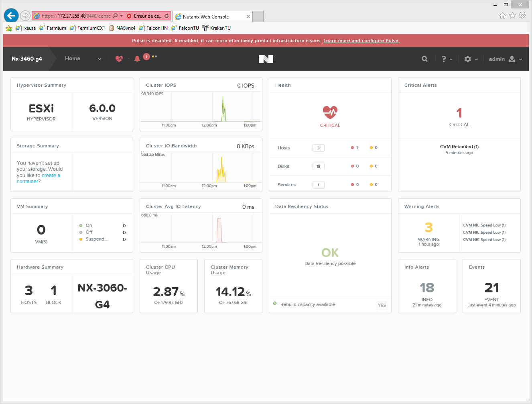The width and height of the screenshot is (532, 404).
Task: Open the alerts bell icon
Action: (137, 59)
